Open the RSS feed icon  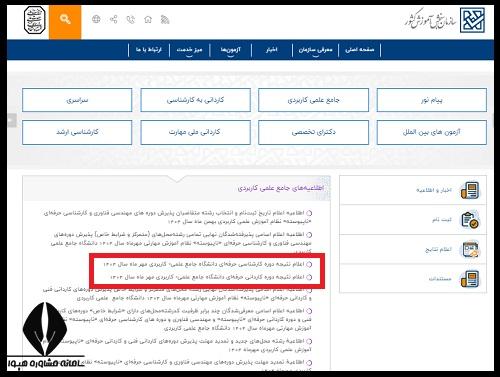[165, 20]
